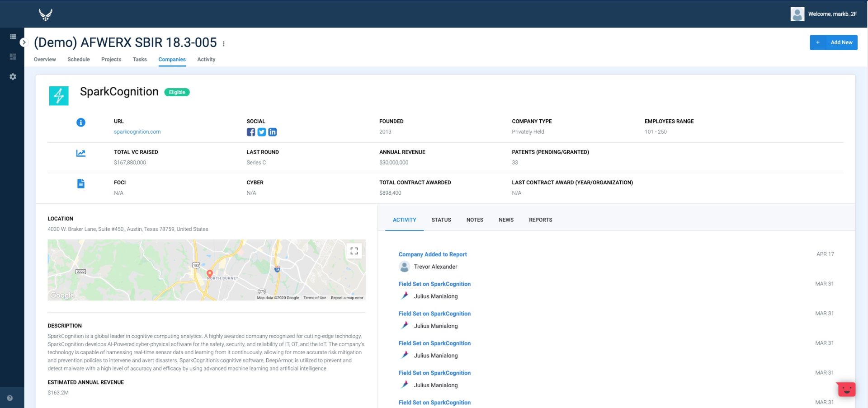Open the dashboard grid icon in sidebar
868x408 pixels.
[x=13, y=56]
